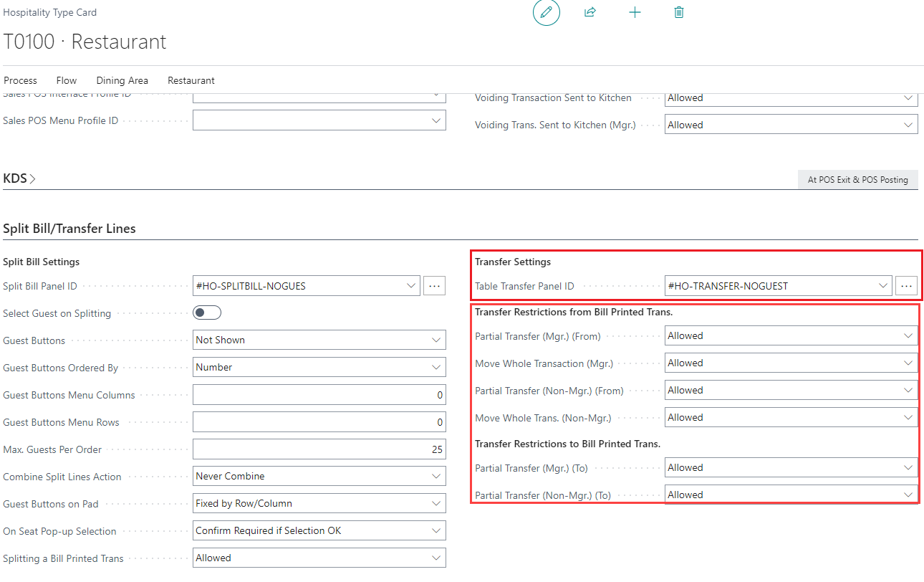Viewport: 924px width, 582px height.
Task: Click the plus new record icon
Action: pos(635,13)
